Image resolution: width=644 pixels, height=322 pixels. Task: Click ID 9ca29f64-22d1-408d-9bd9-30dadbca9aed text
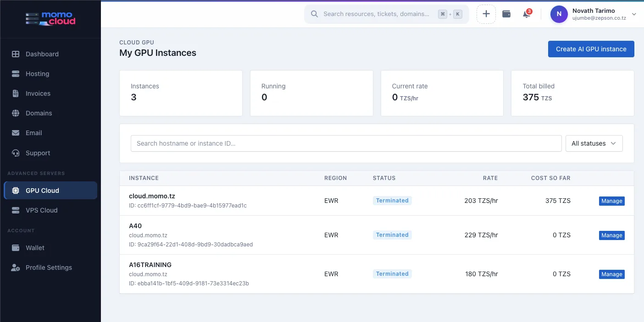(x=191, y=245)
